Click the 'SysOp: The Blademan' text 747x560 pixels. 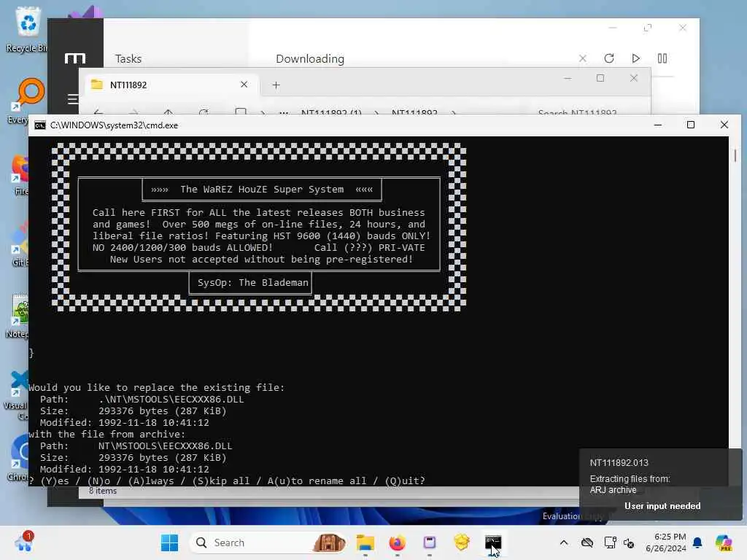[x=253, y=282]
